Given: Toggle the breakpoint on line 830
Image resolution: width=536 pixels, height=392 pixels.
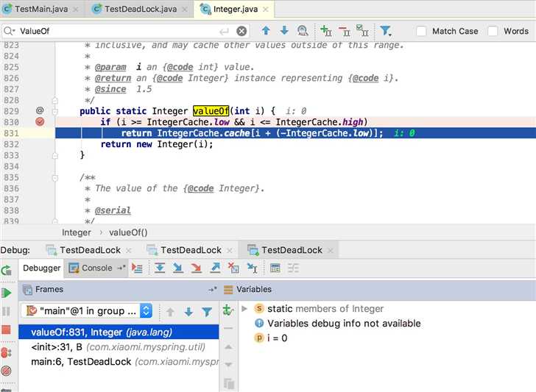Looking at the screenshot, I should coord(40,121).
